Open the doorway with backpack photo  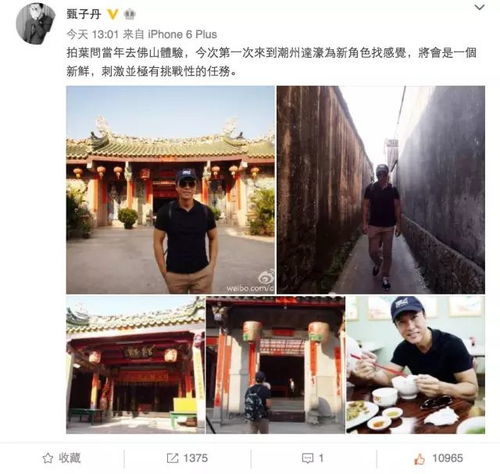tap(275, 365)
